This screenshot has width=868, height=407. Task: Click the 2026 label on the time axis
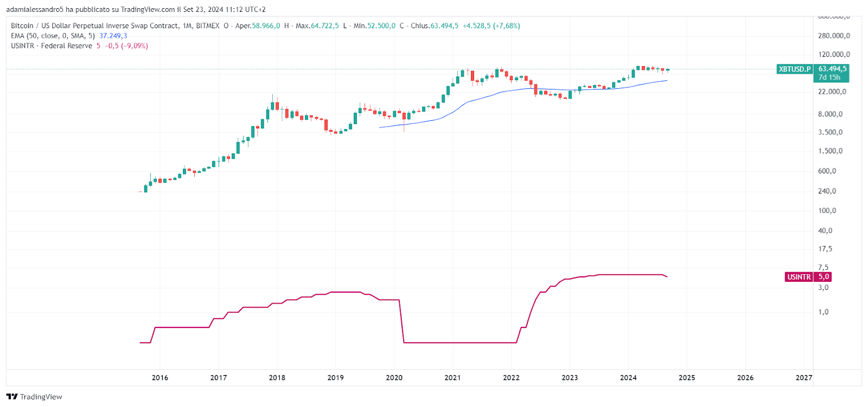745,378
